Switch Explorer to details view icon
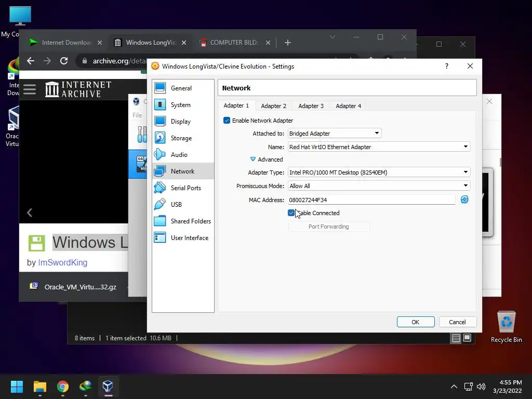Image resolution: width=532 pixels, height=399 pixels. pos(456,338)
